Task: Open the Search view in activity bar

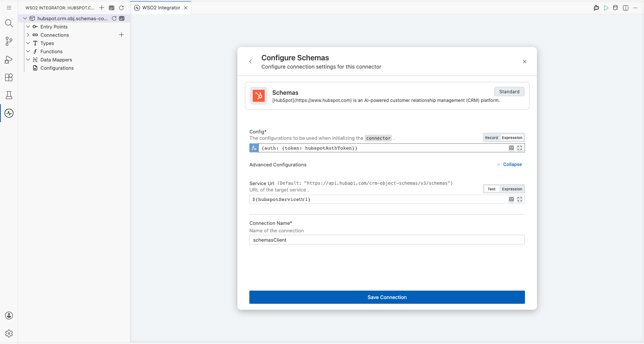Action: point(9,23)
